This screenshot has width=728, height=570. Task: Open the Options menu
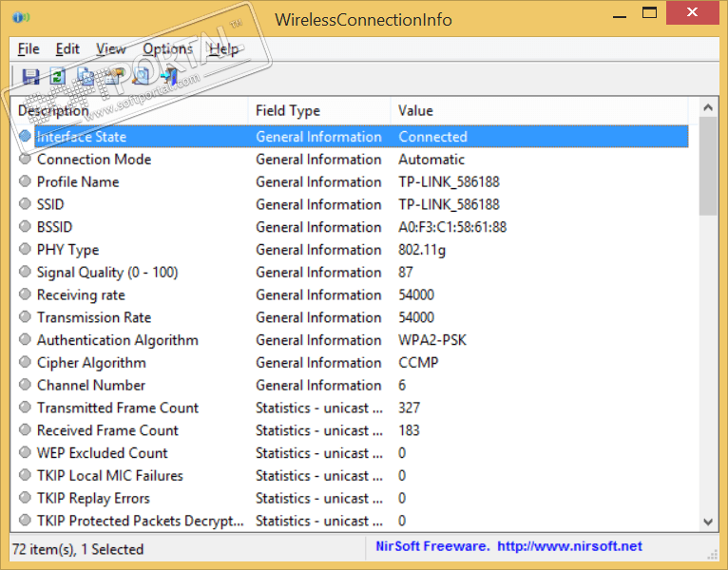[167, 48]
